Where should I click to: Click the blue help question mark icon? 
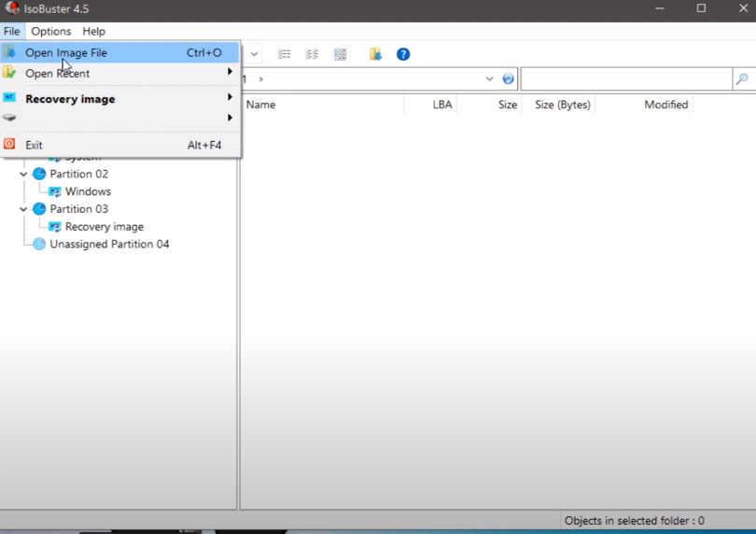[x=403, y=54]
